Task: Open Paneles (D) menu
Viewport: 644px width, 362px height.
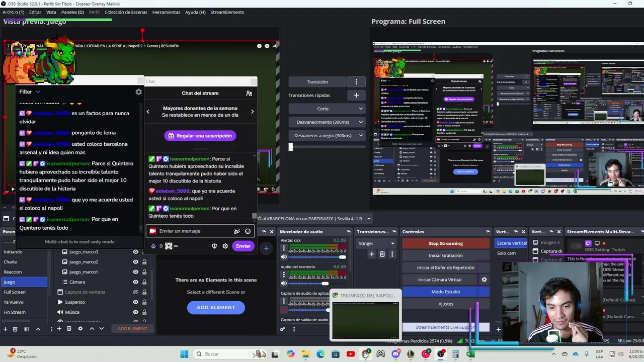Action: coord(72,12)
